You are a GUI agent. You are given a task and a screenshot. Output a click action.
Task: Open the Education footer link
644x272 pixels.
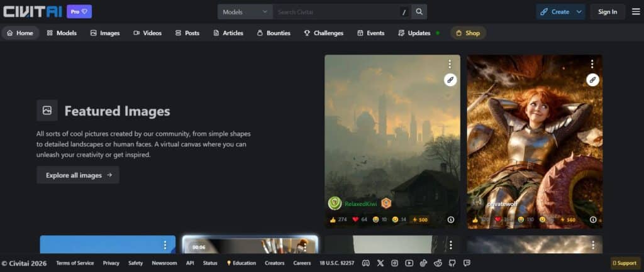[x=241, y=263]
